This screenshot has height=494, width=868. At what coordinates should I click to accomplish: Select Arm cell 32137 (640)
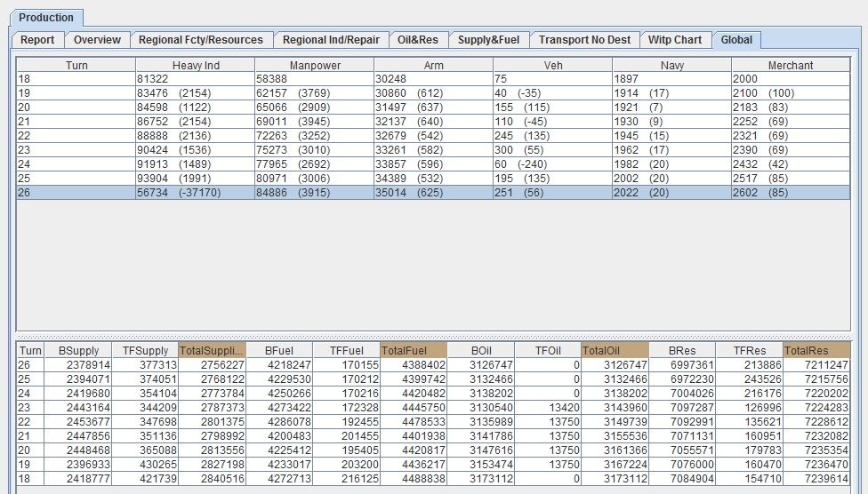[433, 121]
